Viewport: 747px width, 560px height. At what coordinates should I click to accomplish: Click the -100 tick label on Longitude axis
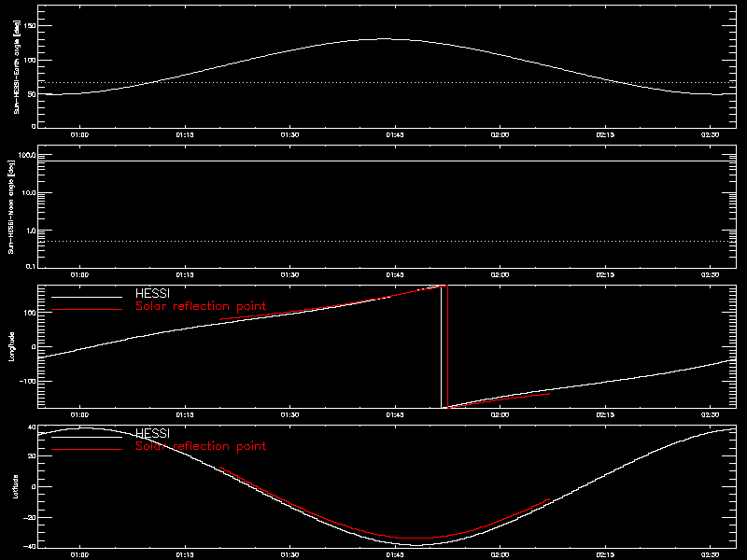28,381
